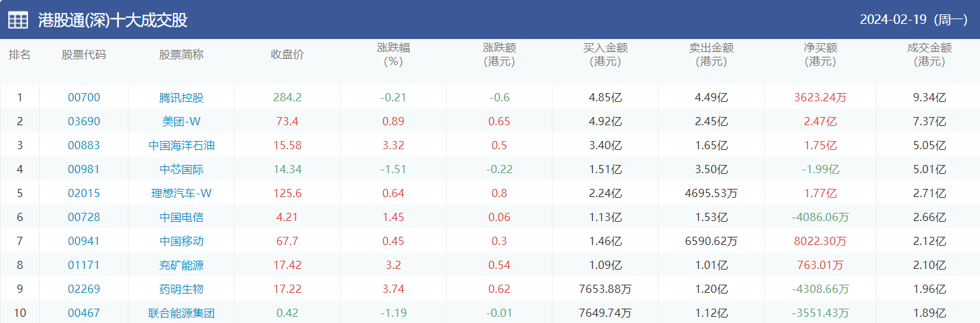Viewport: 980px width, 323px height.
Task: Click the 收盘价 column header
Action: 287,55
